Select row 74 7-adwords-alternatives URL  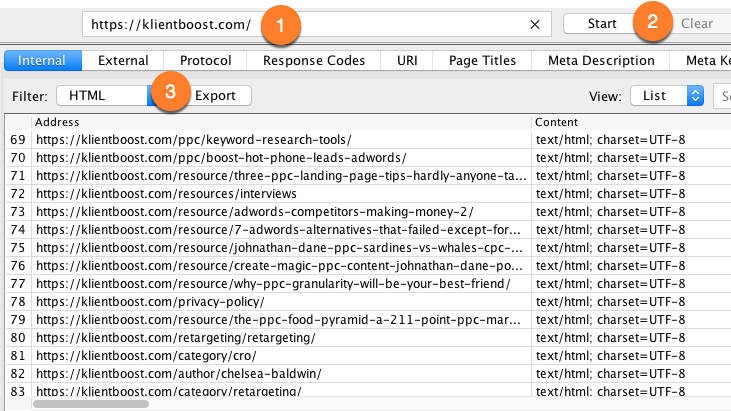point(282,230)
